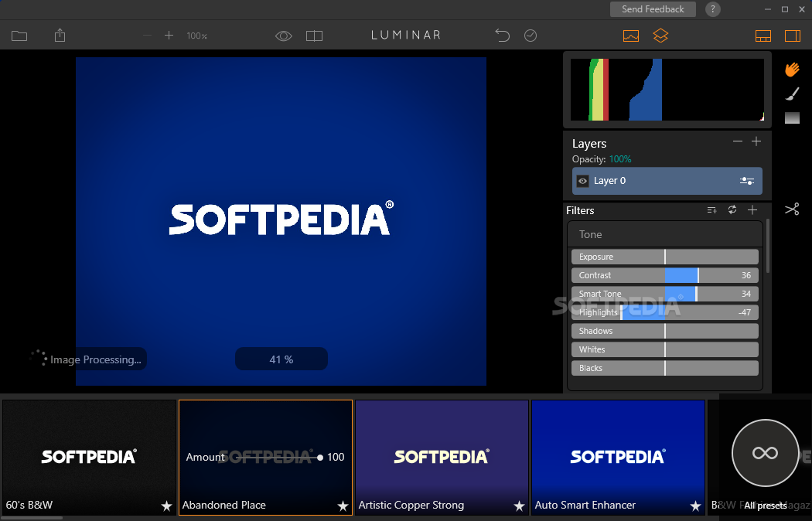812x521 pixels.
Task: Adjust the Whites slider
Action: pyautogui.click(x=665, y=349)
